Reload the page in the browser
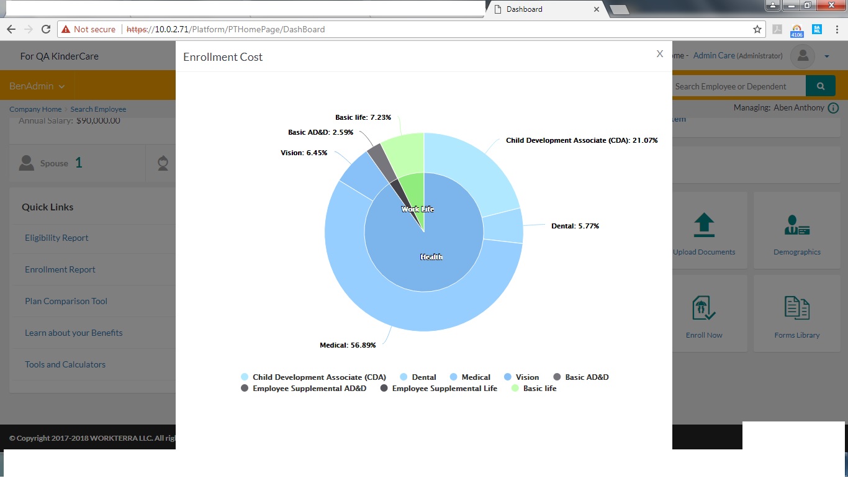This screenshot has width=848, height=504. pos(45,29)
